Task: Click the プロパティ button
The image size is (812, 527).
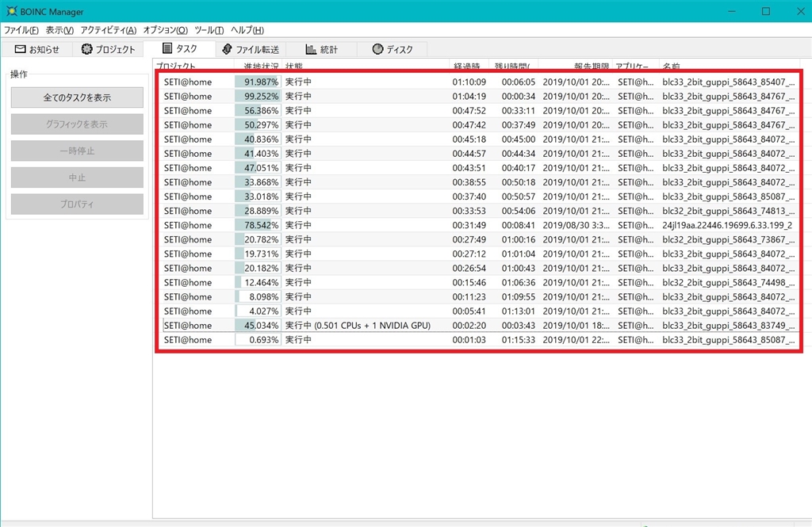Action: 77,204
